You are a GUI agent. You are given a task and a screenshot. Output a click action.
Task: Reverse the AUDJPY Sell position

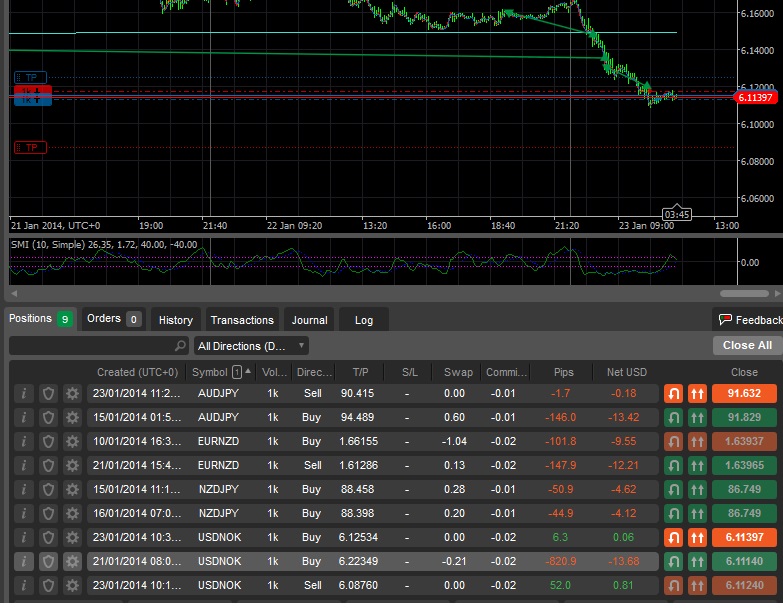point(673,393)
